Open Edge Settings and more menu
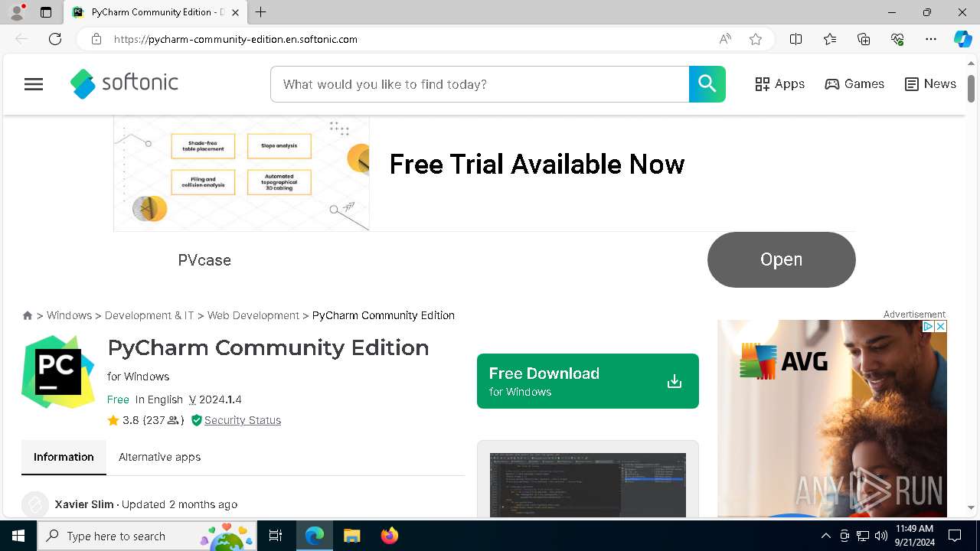The width and height of the screenshot is (980, 551). pyautogui.click(x=931, y=39)
